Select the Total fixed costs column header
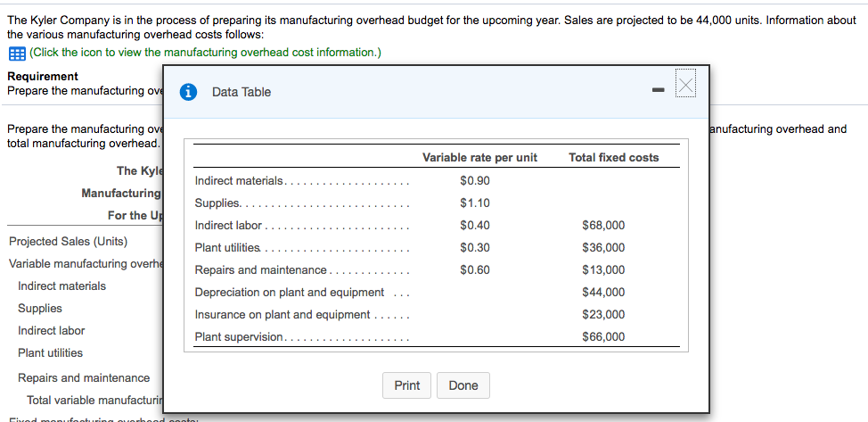Viewport: 868px width, 422px height. [613, 158]
